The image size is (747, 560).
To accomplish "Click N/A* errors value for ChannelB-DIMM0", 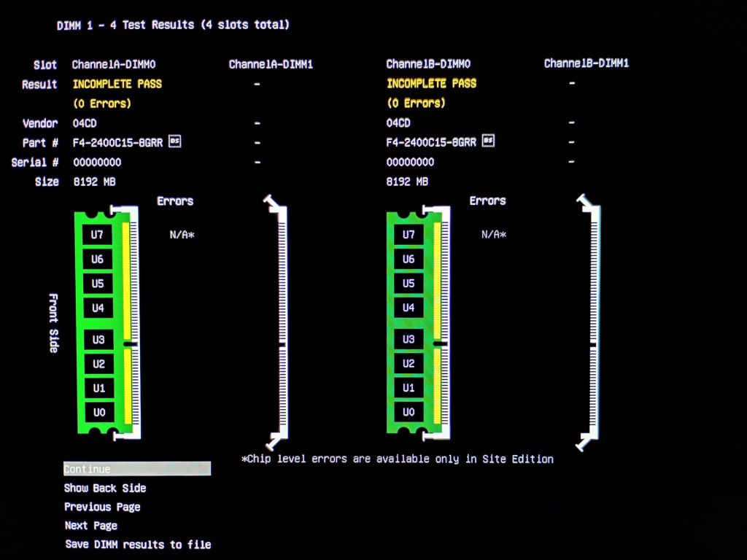I will [x=494, y=234].
